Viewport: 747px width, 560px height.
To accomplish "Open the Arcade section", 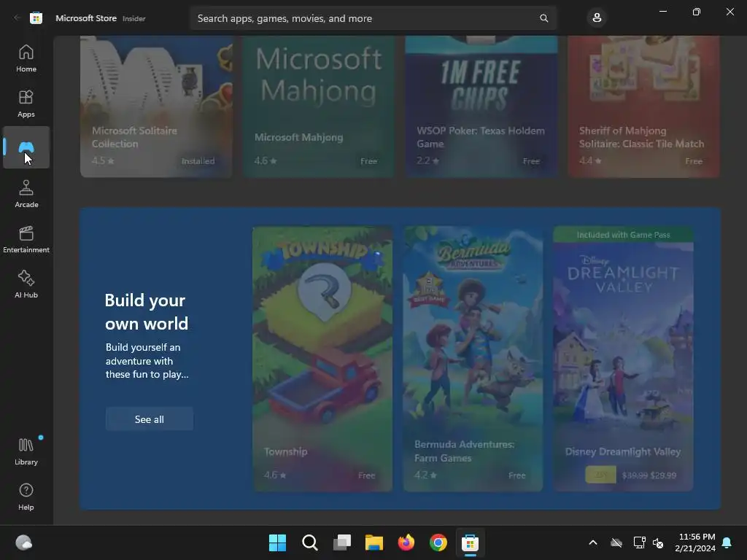I will 26,194.
